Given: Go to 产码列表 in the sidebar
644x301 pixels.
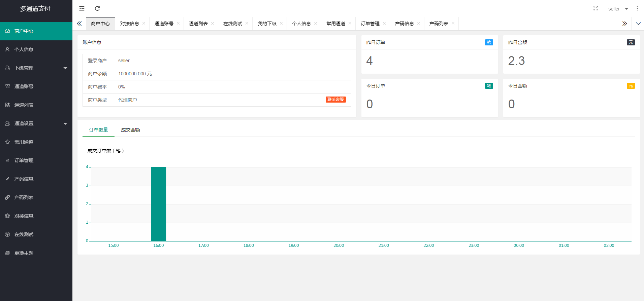Looking at the screenshot, I should (x=24, y=197).
